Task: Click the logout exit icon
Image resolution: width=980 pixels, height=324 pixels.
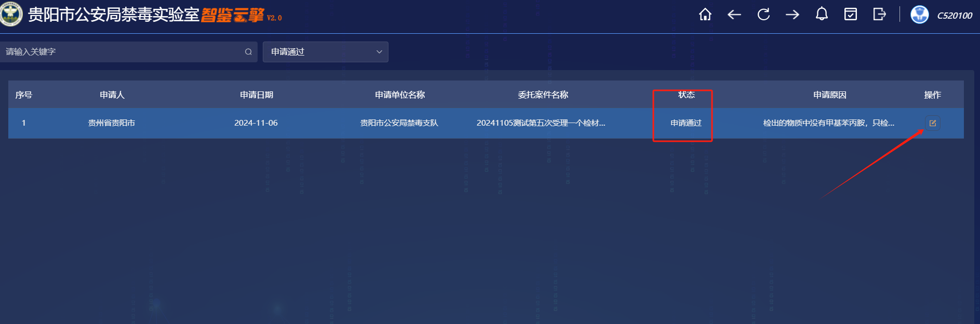Action: coord(879,15)
